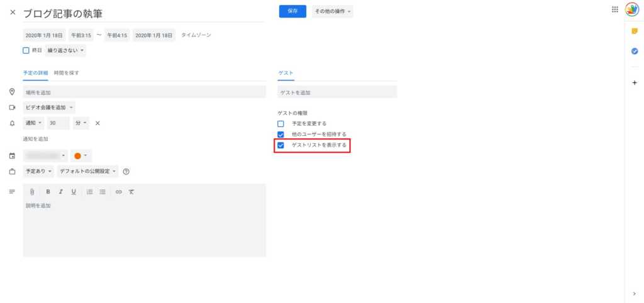Open the 繰り返さない repeat dropdown

point(65,50)
